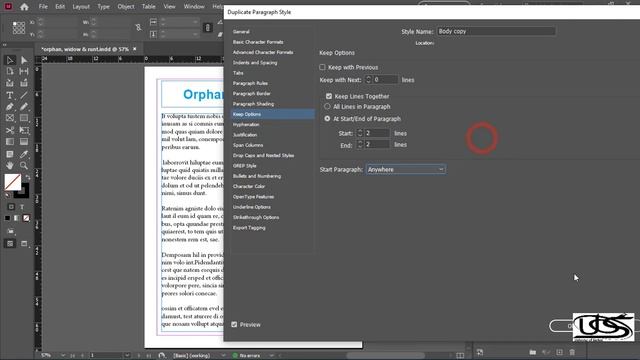Go to the InDesign Home screen icon
This screenshot has width=640, height=360.
click(x=24, y=7)
